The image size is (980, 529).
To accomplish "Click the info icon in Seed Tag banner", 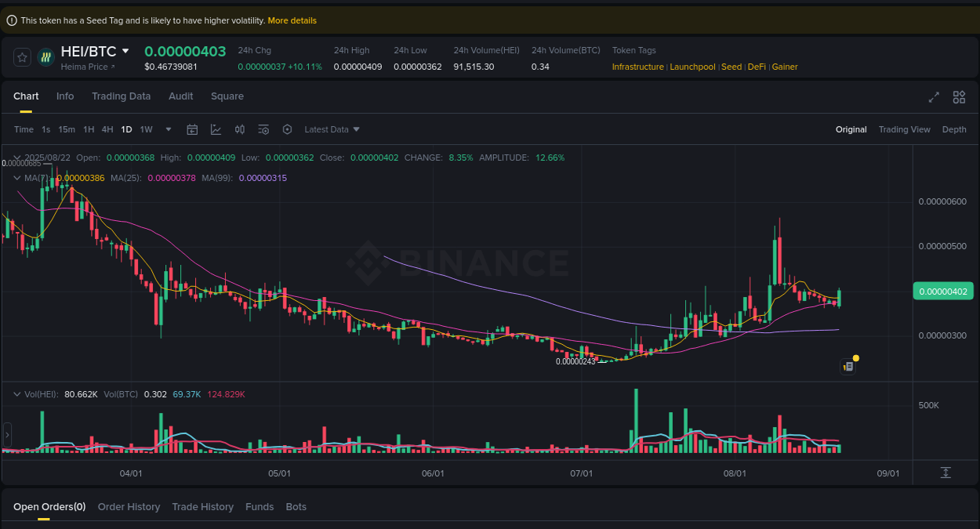I will pos(12,20).
